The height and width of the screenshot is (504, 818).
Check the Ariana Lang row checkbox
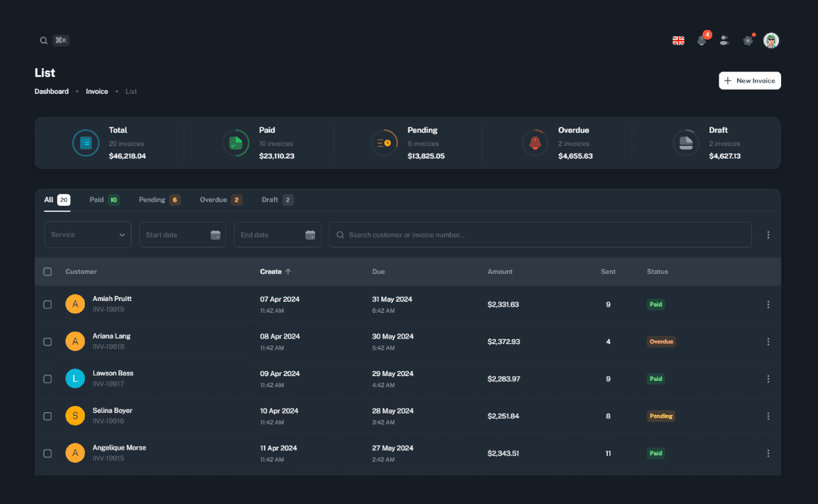[x=47, y=342]
